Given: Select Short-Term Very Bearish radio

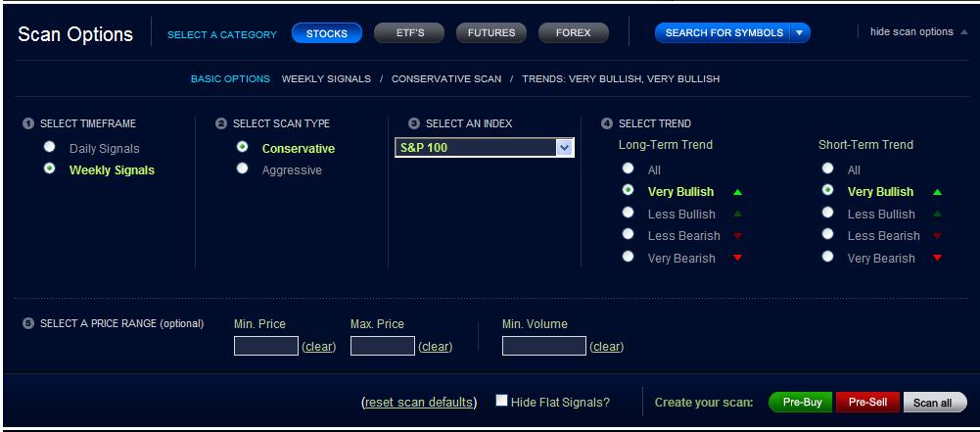Looking at the screenshot, I should [x=827, y=257].
